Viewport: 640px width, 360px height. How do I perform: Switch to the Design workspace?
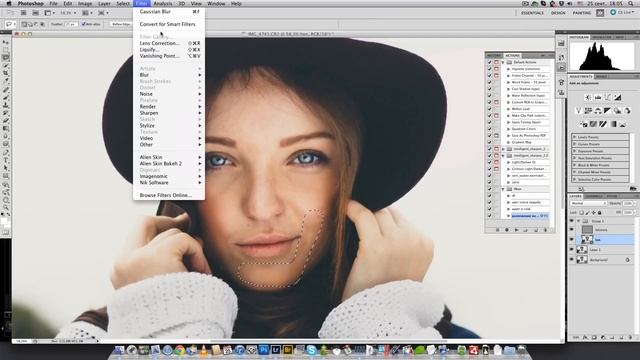[x=558, y=13]
